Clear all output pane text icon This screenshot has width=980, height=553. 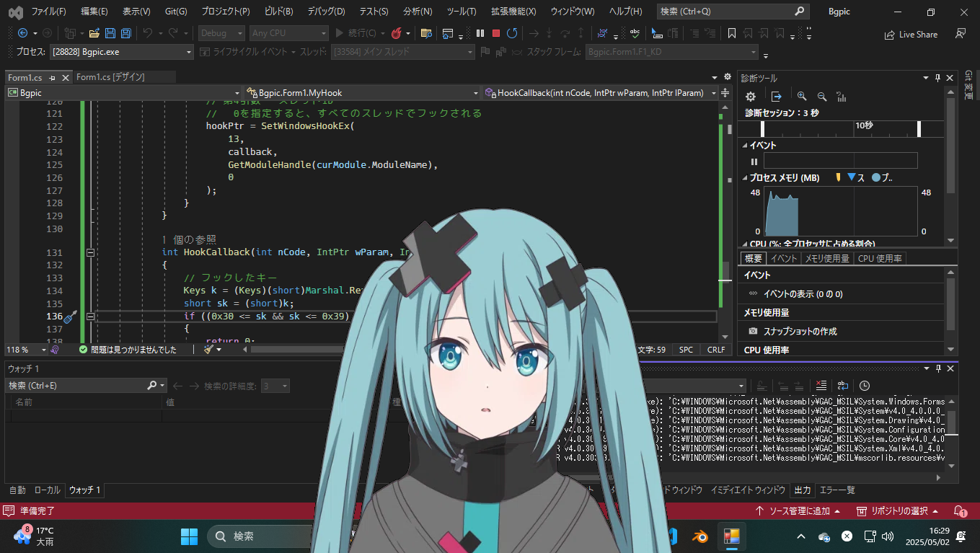pyautogui.click(x=821, y=386)
